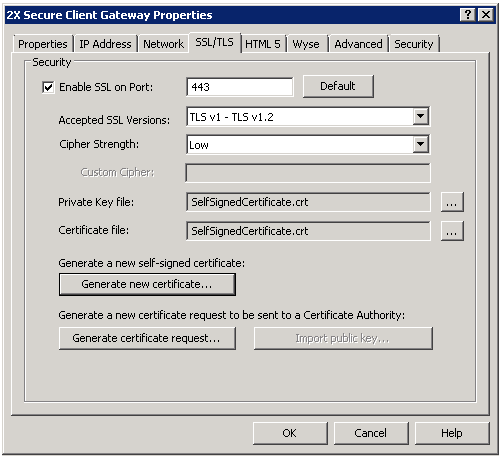Open the Security tab
Image resolution: width=501 pixels, height=459 pixels.
coord(414,44)
